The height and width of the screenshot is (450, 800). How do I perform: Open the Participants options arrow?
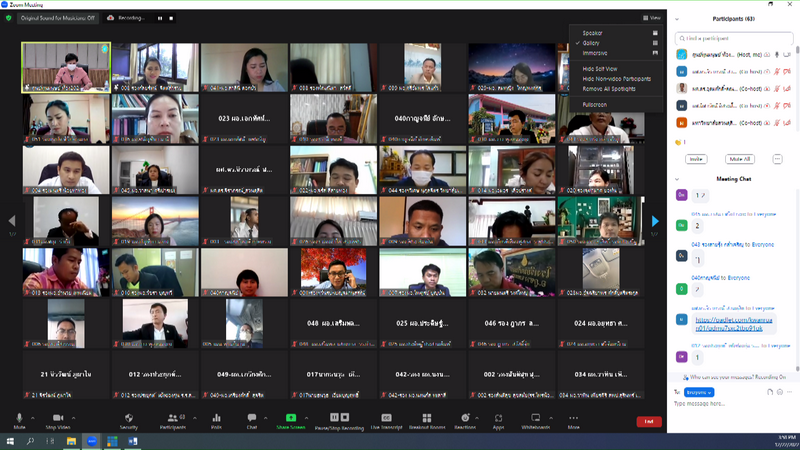pos(194,418)
